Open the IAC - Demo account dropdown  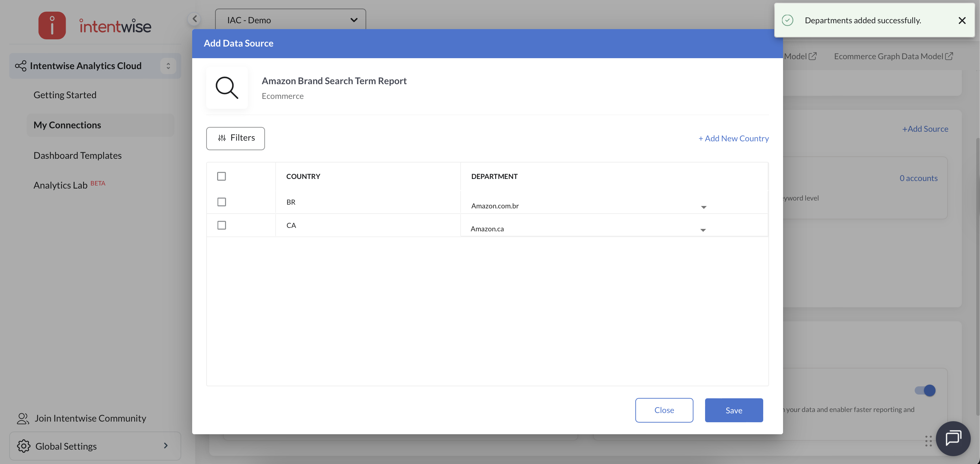[290, 20]
